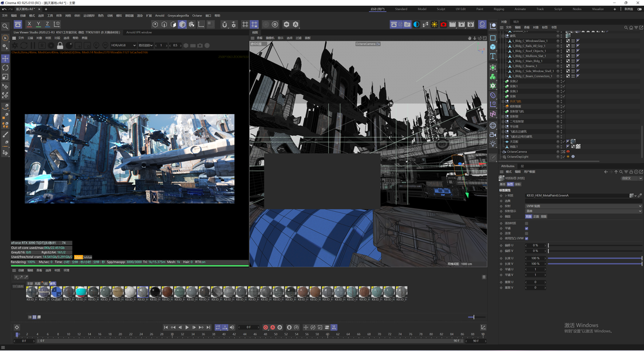Toggle the Y axis lock
644x351 pixels.
click(38, 24)
